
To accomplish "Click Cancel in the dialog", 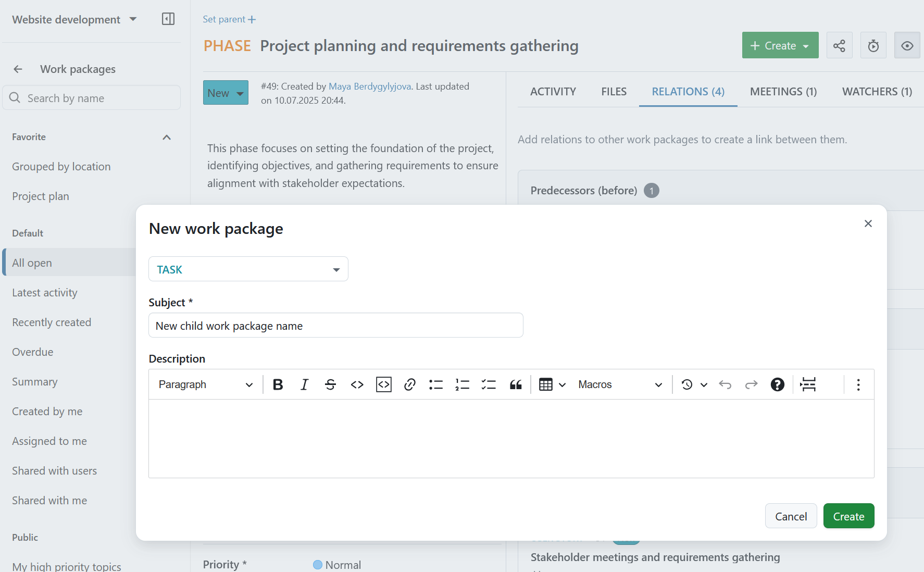I will pyautogui.click(x=791, y=516).
